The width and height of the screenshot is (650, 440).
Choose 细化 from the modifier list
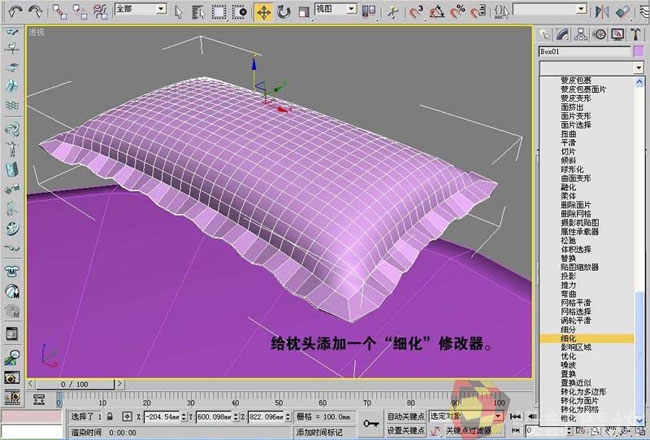point(587,338)
